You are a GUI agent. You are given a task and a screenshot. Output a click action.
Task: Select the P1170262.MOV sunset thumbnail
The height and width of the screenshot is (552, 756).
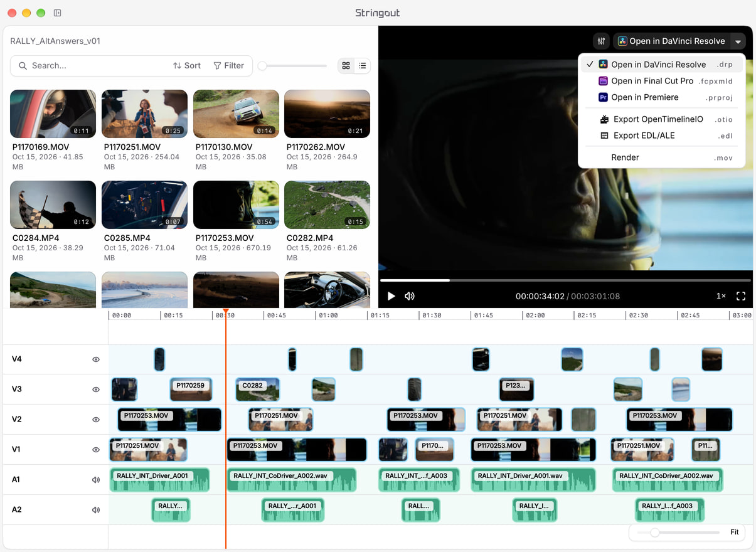(x=327, y=114)
